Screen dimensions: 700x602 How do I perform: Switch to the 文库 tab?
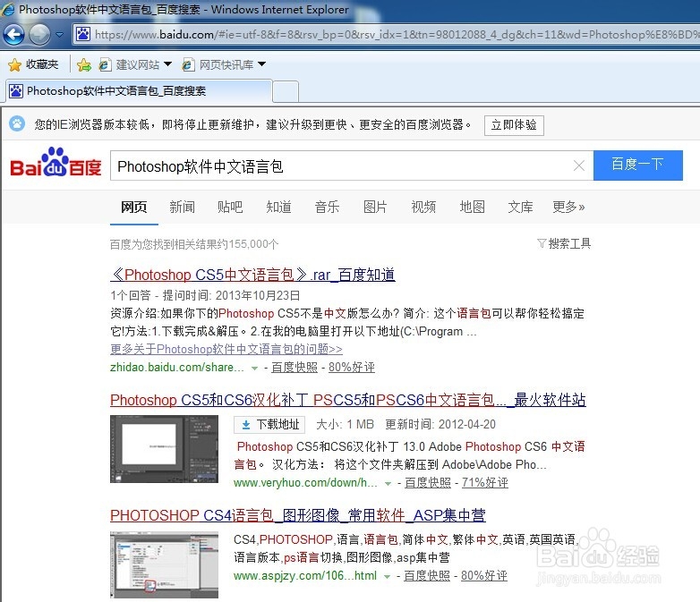pyautogui.click(x=520, y=207)
